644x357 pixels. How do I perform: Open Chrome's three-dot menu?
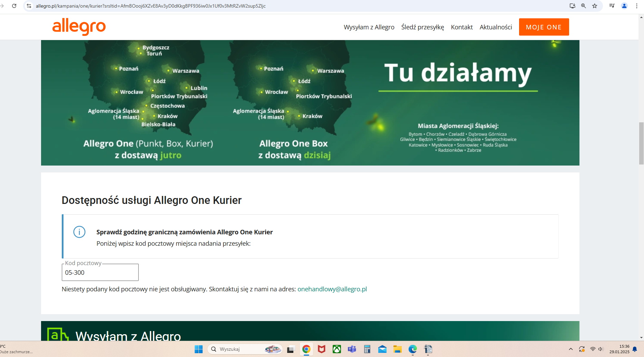pyautogui.click(x=637, y=6)
